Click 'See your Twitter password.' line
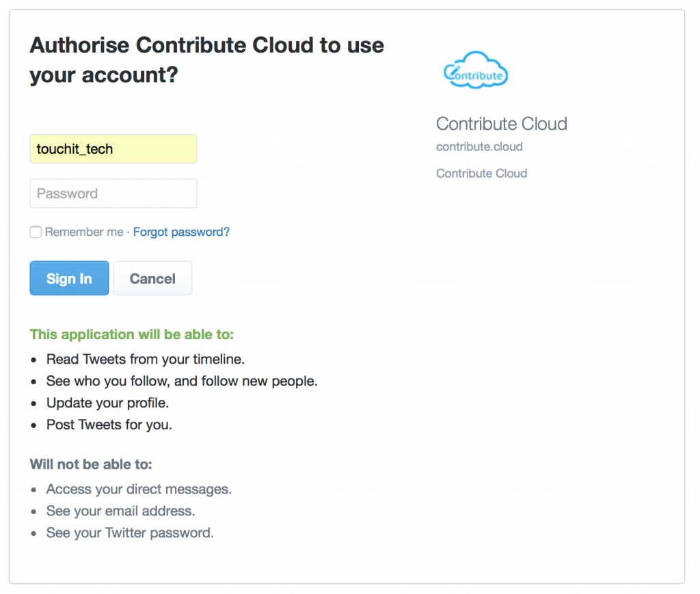Viewport: 700px width, 594px height. click(131, 533)
